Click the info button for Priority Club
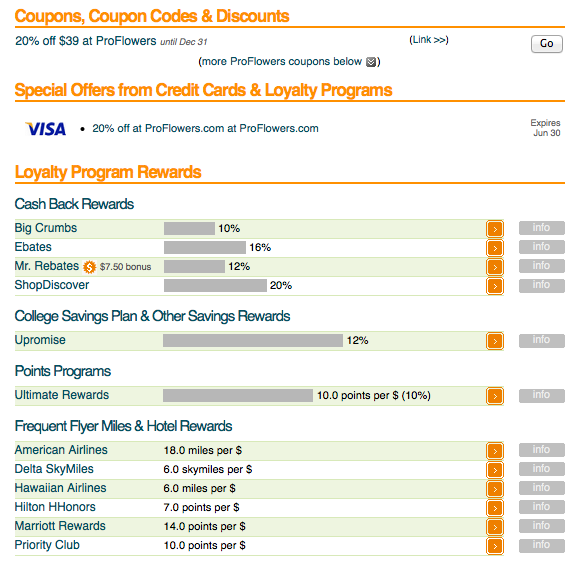The width and height of the screenshot is (576, 564). tap(541, 545)
